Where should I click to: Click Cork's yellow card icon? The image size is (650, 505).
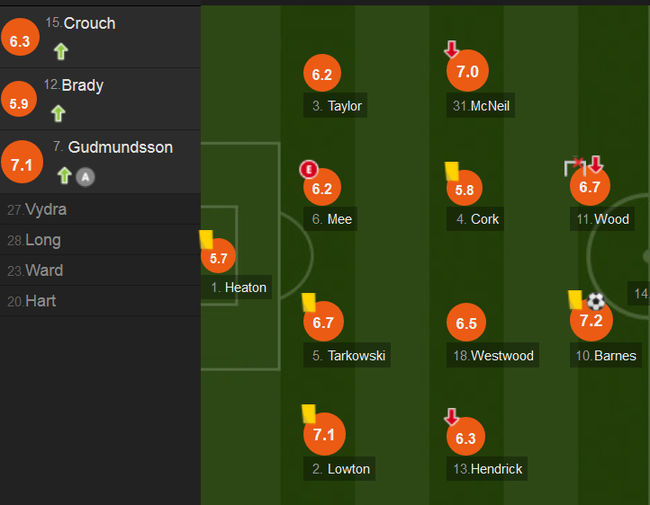click(x=451, y=171)
